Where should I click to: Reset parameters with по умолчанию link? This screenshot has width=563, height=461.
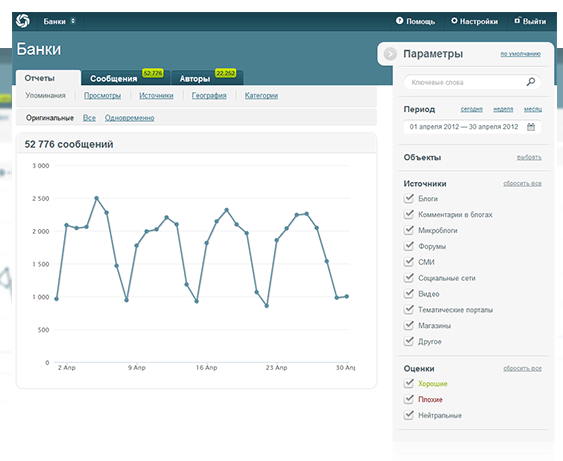[x=520, y=54]
